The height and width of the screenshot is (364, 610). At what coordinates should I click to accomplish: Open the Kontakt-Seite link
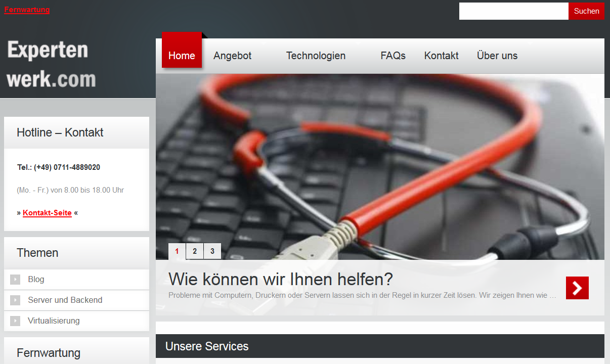tap(47, 213)
